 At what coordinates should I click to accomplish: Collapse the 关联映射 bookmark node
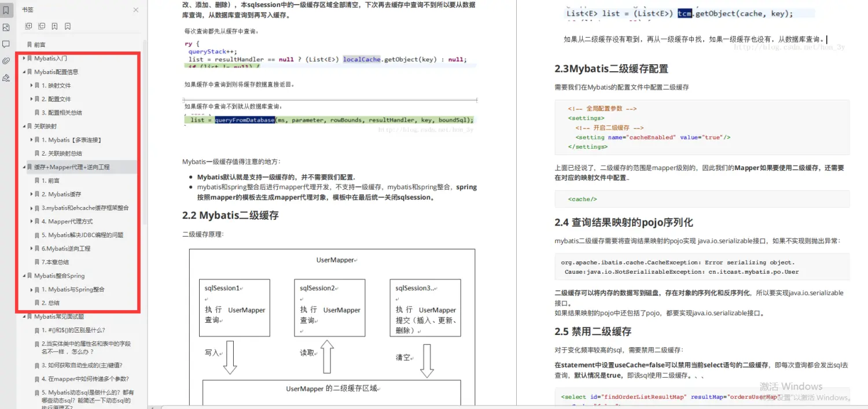(x=24, y=126)
